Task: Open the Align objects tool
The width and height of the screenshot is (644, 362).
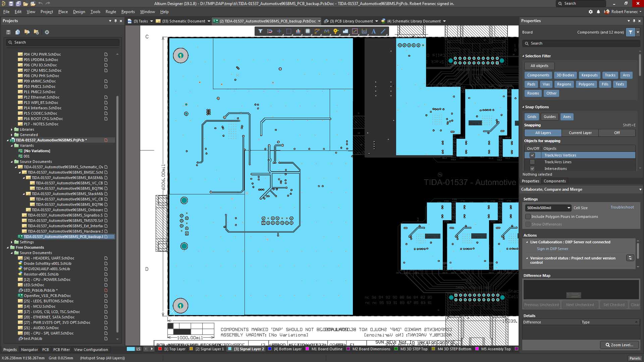Action: tap(298, 31)
